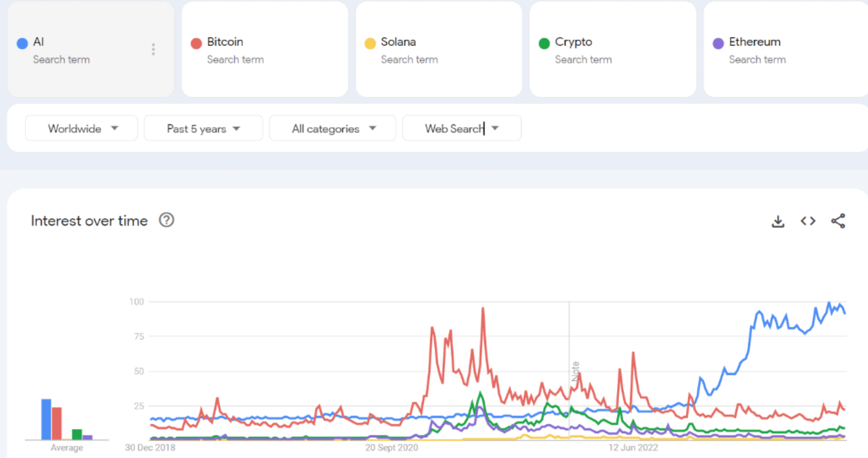Edit the Solana search term card
868x458 pixels.
[x=439, y=49]
